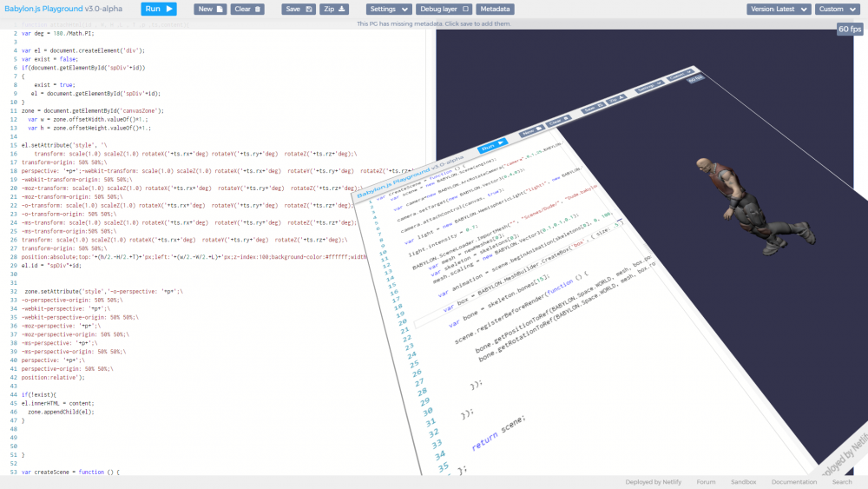Click the play icon on Run button
Image resolution: width=868 pixels, height=489 pixels.
pyautogui.click(x=169, y=9)
